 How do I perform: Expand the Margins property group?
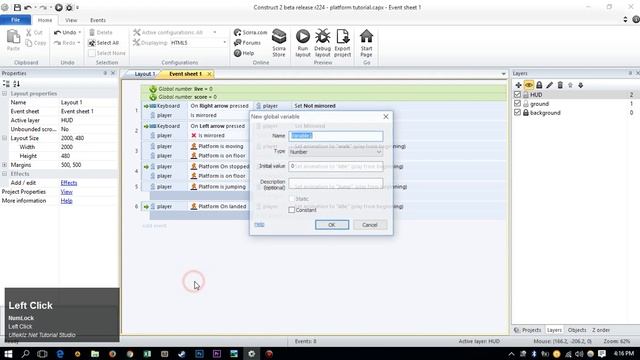pos(4,165)
